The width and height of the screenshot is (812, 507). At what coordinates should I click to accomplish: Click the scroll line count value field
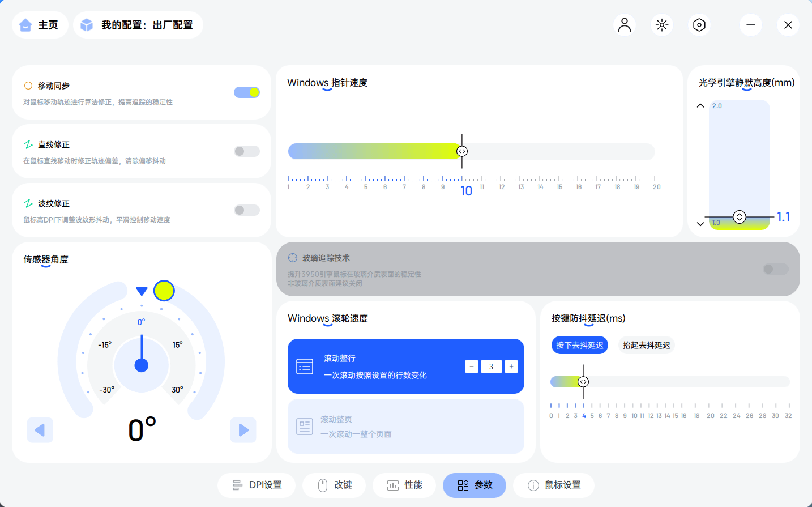click(491, 366)
